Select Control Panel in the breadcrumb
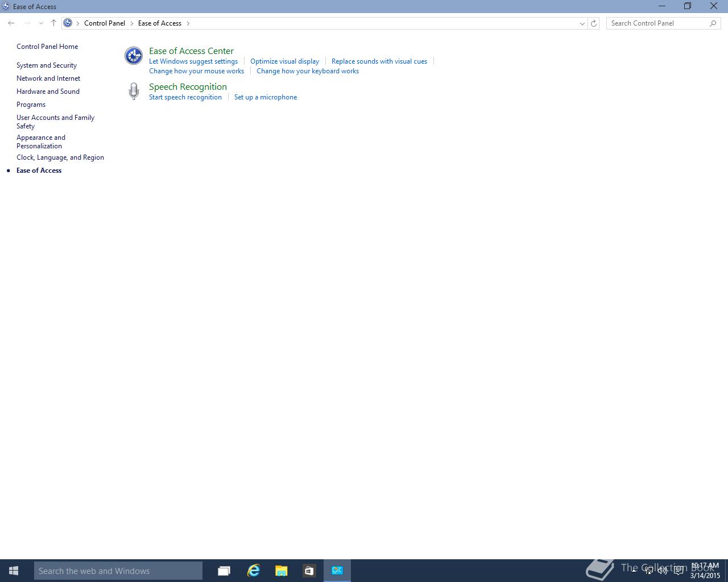The height and width of the screenshot is (582, 728). tap(105, 23)
